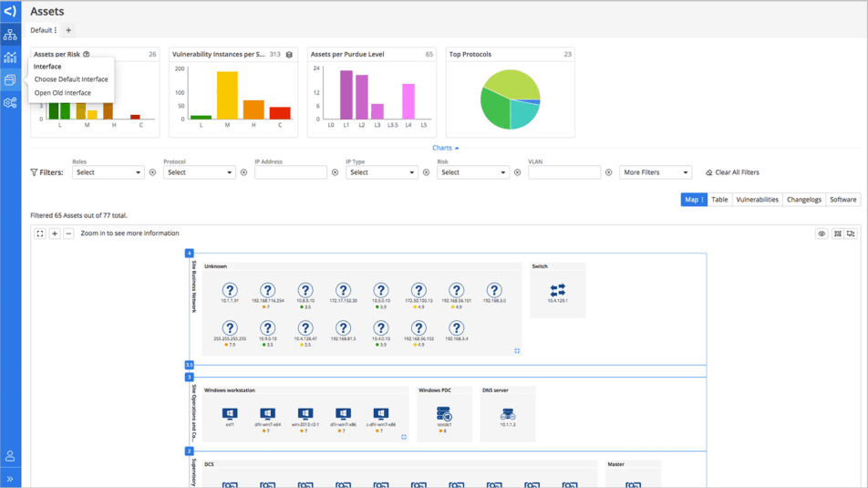Switch to the Vulnerabilities tab
Image resolution: width=868 pixels, height=488 pixels.
pyautogui.click(x=757, y=200)
